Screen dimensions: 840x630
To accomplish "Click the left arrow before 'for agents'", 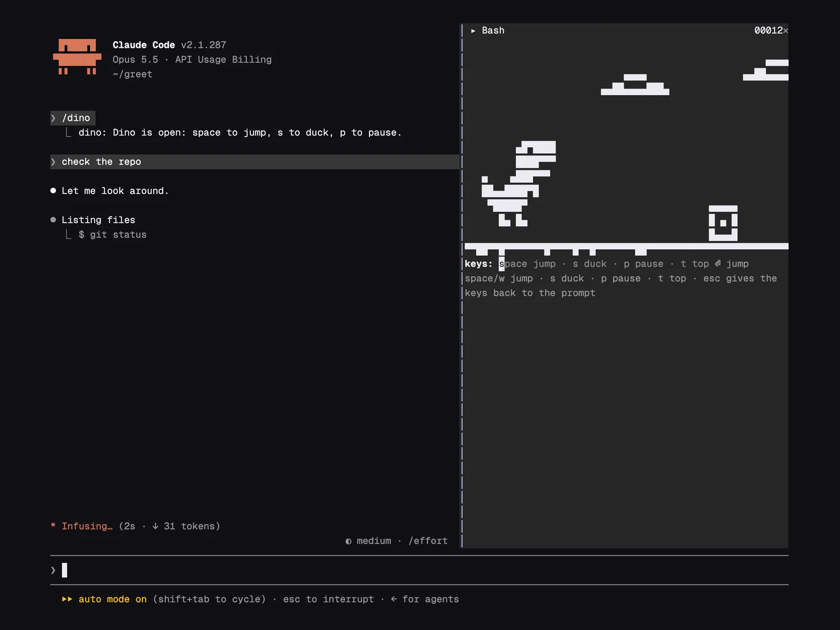I will 394,599.
